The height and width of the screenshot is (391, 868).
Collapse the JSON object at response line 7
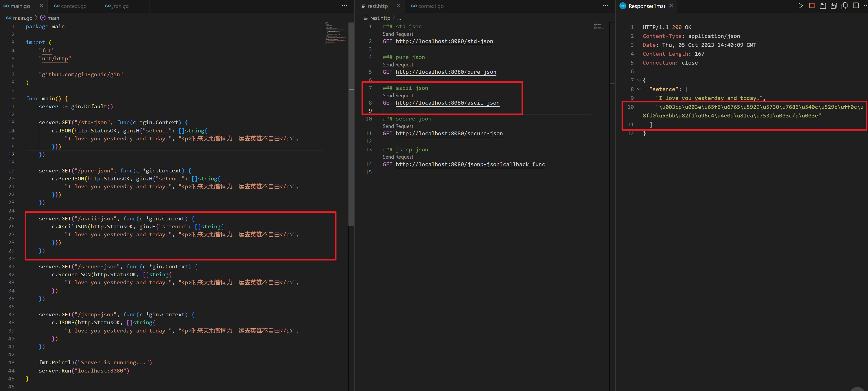coord(639,80)
